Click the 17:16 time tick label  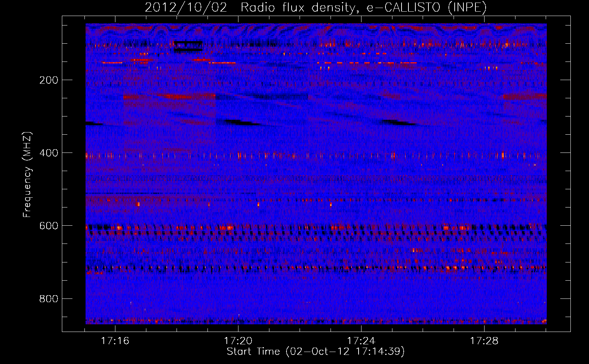(115, 341)
